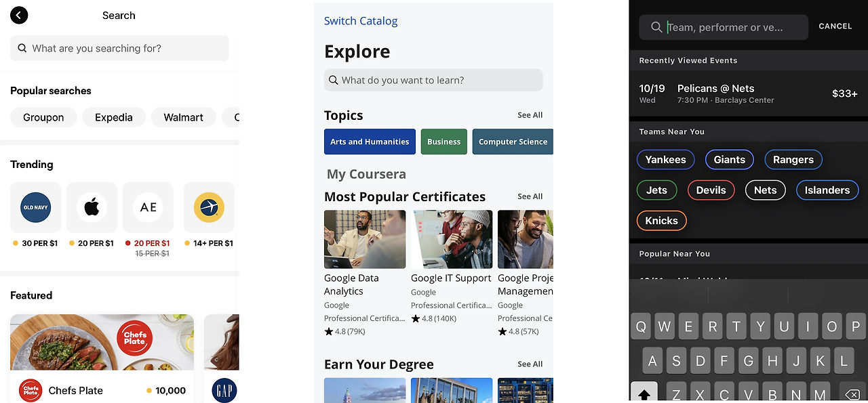Screen dimensions: 868x403
Task: Tap the G key on the keyboard
Action: point(748,361)
